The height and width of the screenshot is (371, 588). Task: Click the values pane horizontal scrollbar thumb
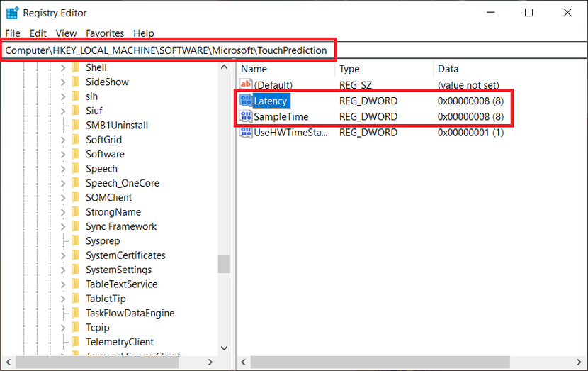point(380,362)
